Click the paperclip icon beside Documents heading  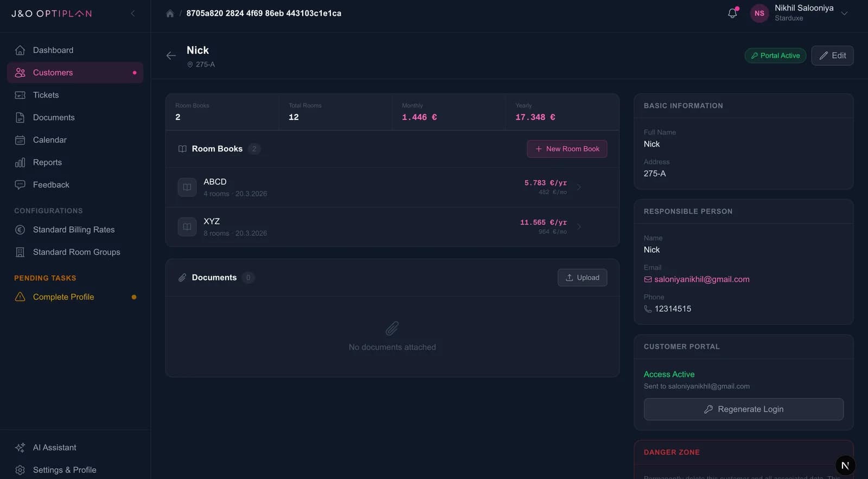point(182,278)
